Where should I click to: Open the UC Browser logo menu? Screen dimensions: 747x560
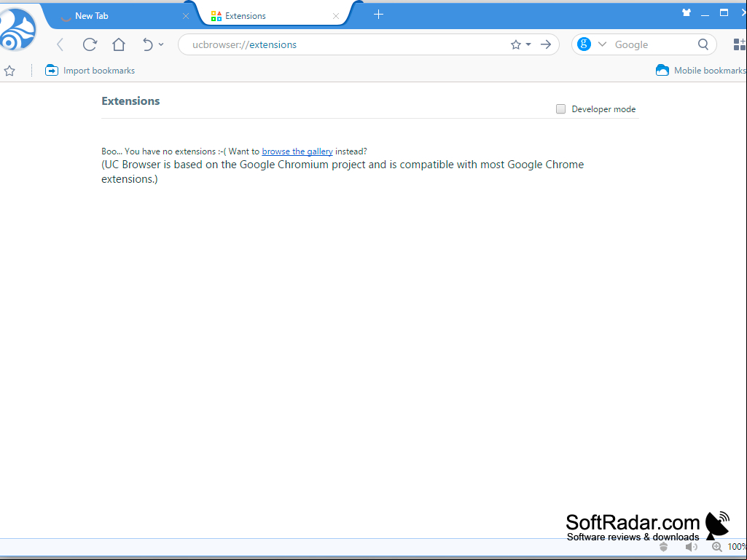18,30
